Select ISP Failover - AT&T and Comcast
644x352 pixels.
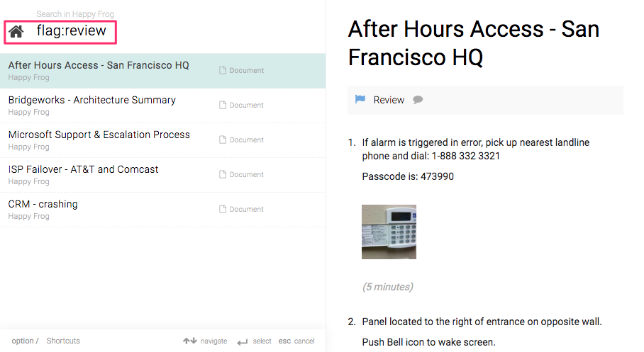pos(84,169)
